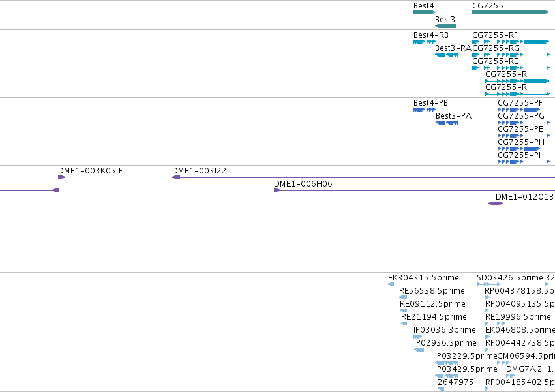Viewport: 555px width, 392px height.
Task: Select EST RP004442738 label
Action: tap(520, 344)
